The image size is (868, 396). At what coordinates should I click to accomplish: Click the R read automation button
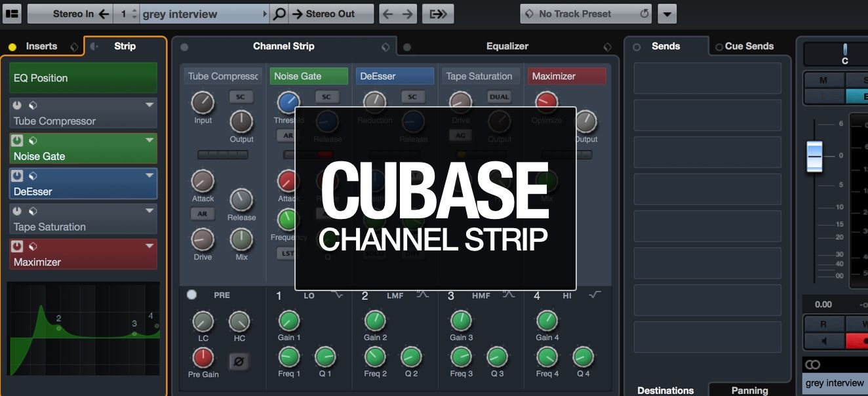(x=823, y=324)
